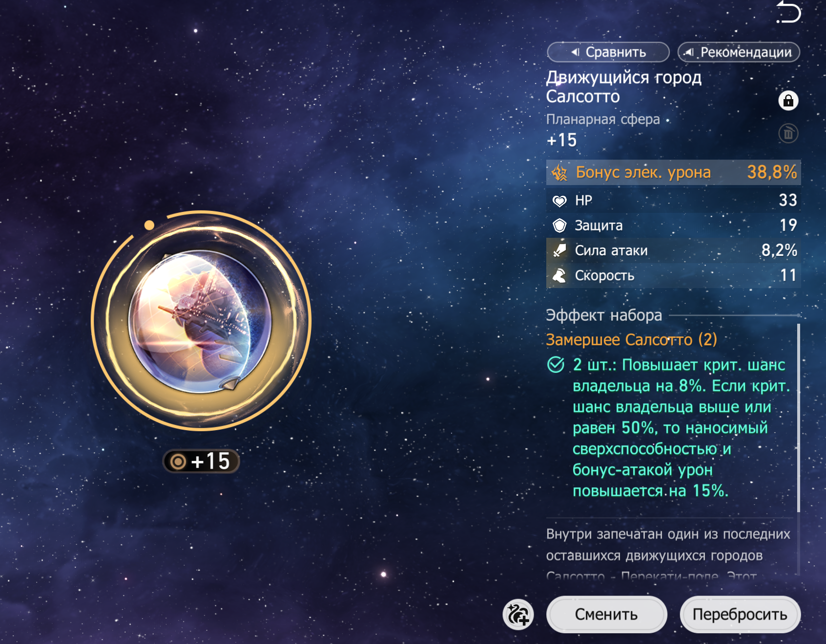
Task: Click the Сменить button
Action: pyautogui.click(x=606, y=614)
